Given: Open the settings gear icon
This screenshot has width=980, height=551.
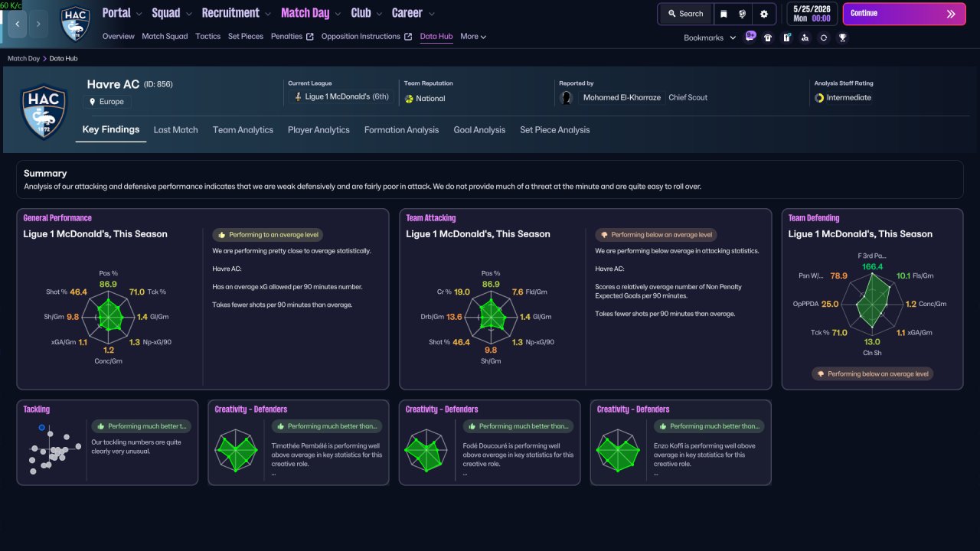Looking at the screenshot, I should pos(764,14).
